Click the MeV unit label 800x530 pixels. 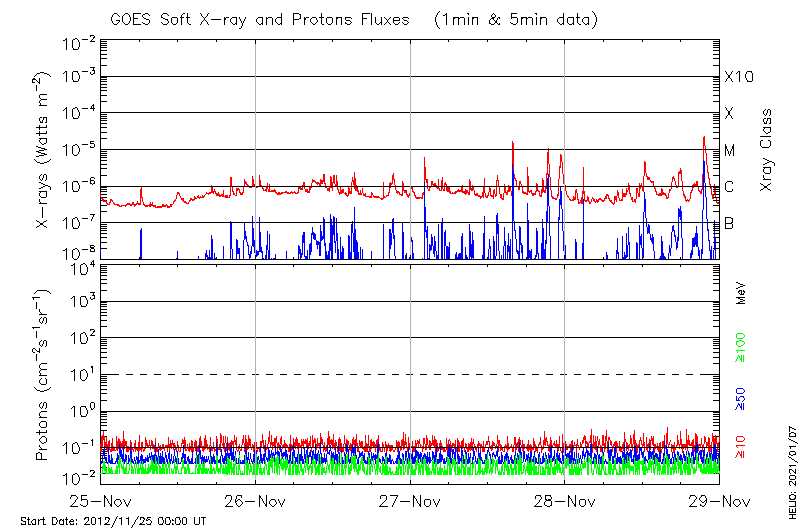coord(742,291)
